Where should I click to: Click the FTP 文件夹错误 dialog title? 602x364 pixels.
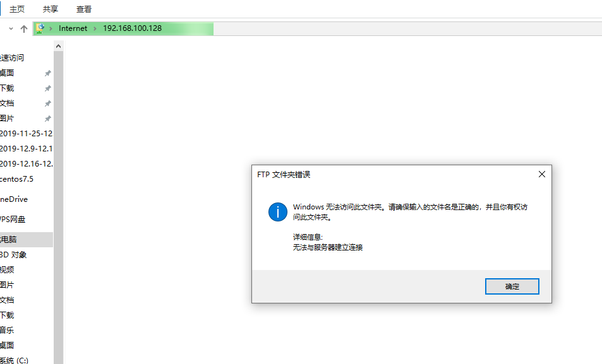pos(284,175)
